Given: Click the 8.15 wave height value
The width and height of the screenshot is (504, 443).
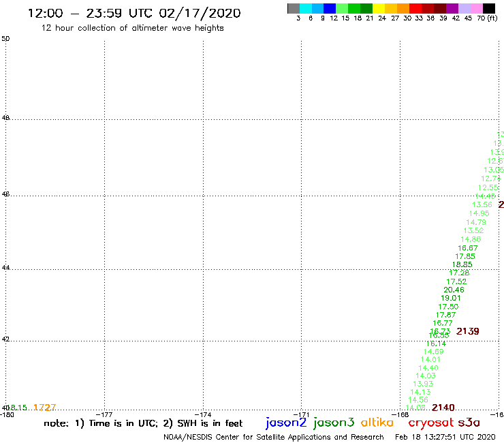Looking at the screenshot, I should (x=18, y=408).
